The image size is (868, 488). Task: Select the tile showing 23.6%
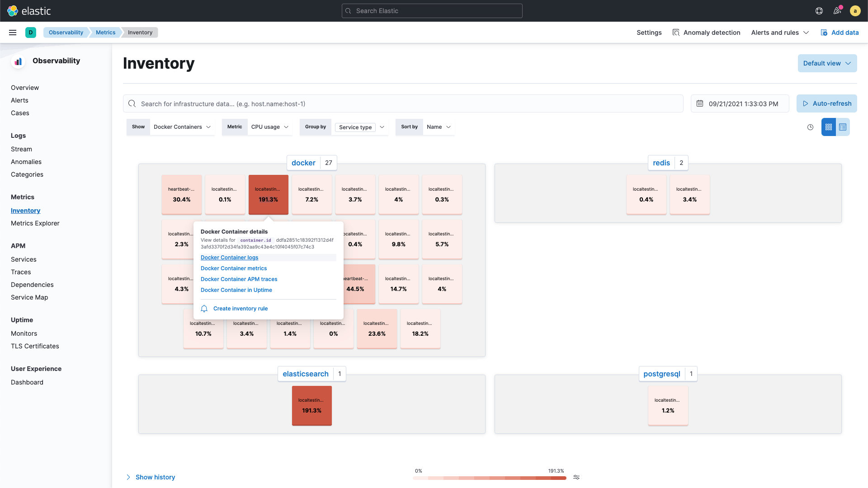377,329
